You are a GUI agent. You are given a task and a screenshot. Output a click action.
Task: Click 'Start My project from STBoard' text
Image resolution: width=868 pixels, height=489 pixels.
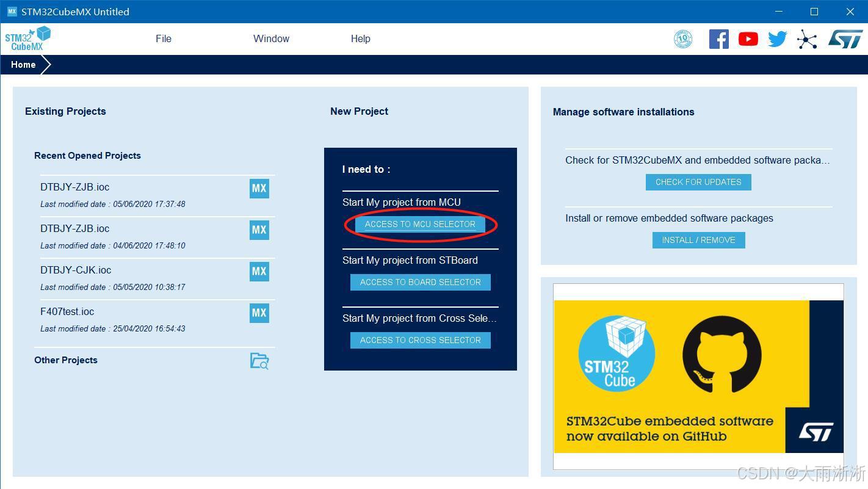410,260
